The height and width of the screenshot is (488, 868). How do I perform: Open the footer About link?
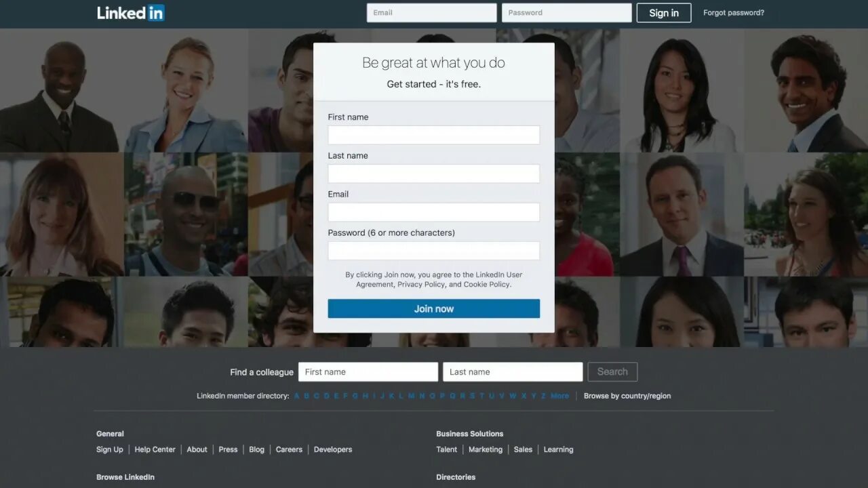pos(197,449)
